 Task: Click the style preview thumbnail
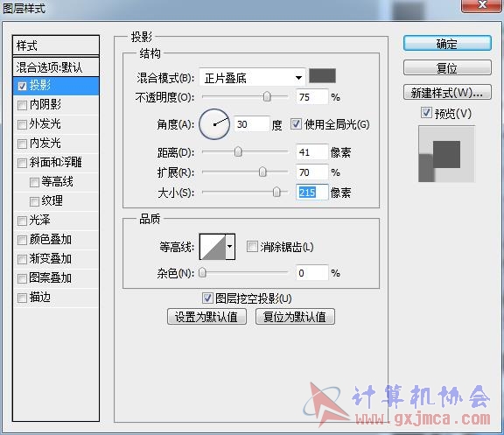446,154
